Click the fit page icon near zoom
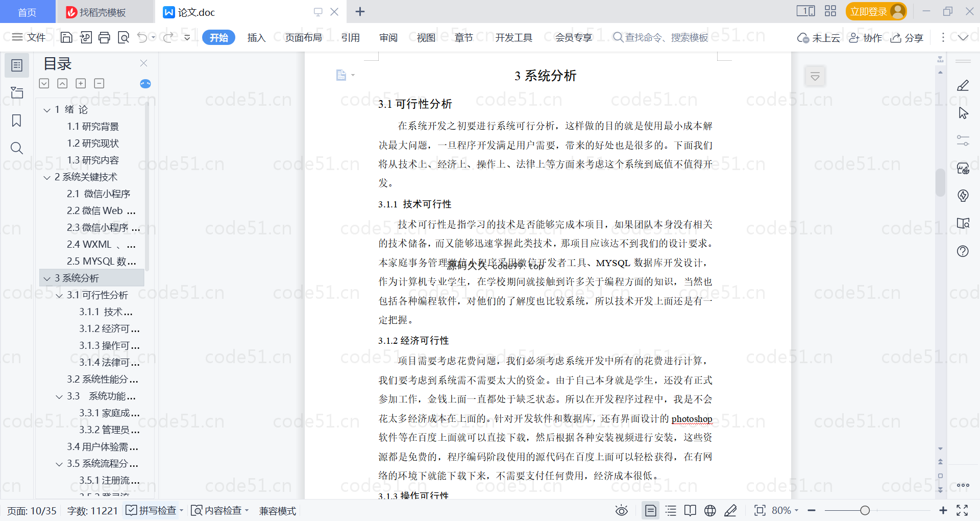The height and width of the screenshot is (521, 980). point(760,510)
